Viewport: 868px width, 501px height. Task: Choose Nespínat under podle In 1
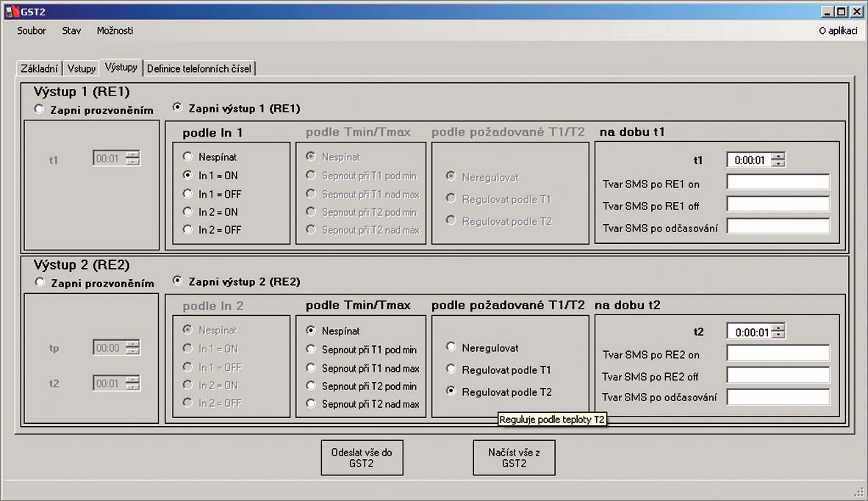click(209, 156)
